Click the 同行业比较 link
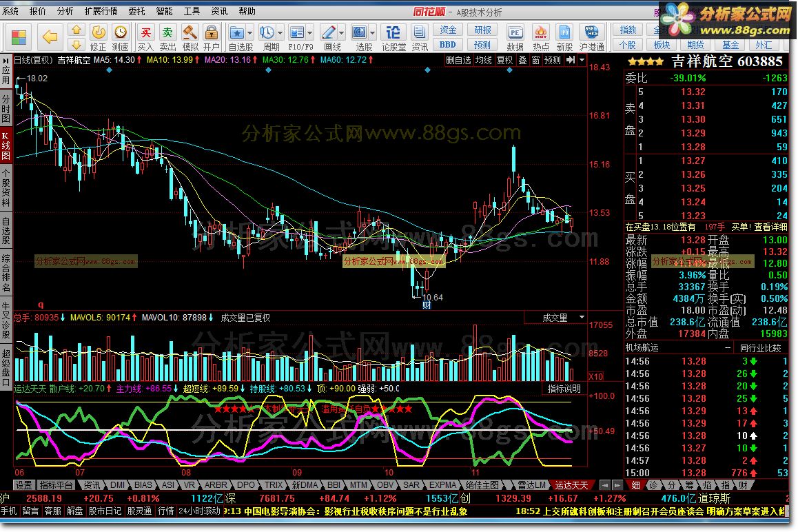Image resolution: width=798 pixels, height=532 pixels. pyautogui.click(x=760, y=348)
